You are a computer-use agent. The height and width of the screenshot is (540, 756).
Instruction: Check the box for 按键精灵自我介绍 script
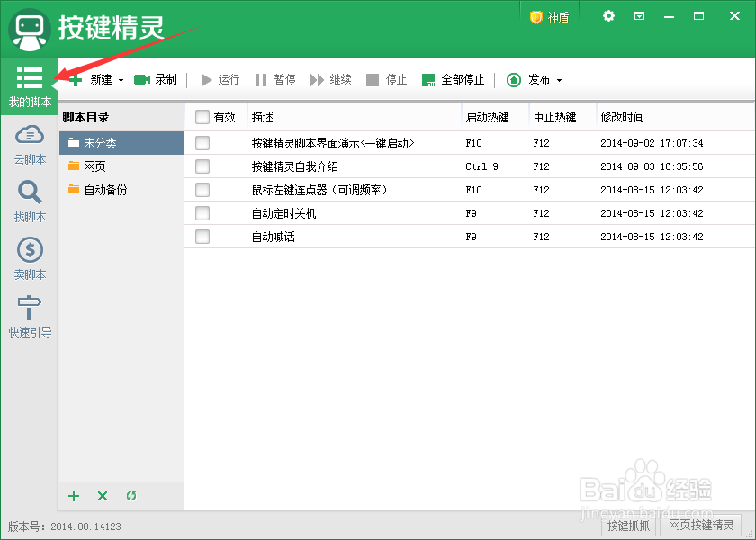click(202, 166)
